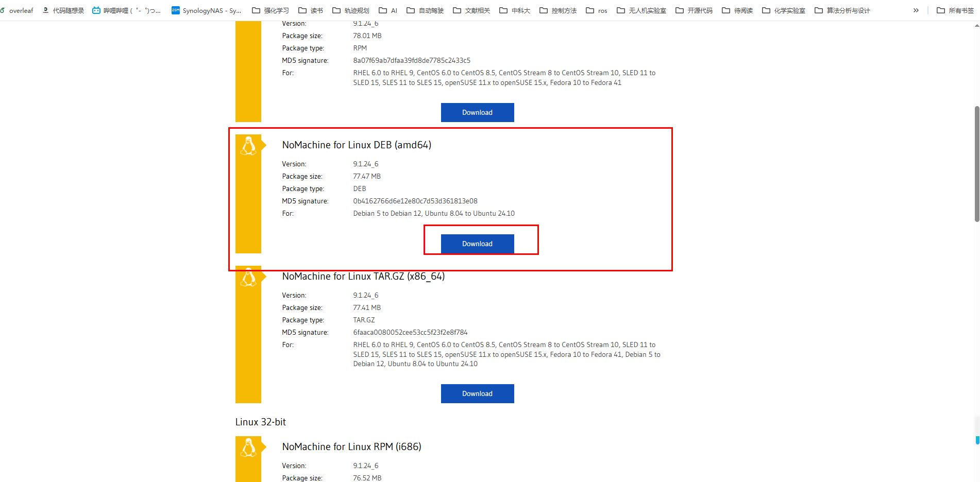Image resolution: width=980 pixels, height=482 pixels.
Task: Open the AI bookmark folder
Action: click(x=388, y=10)
